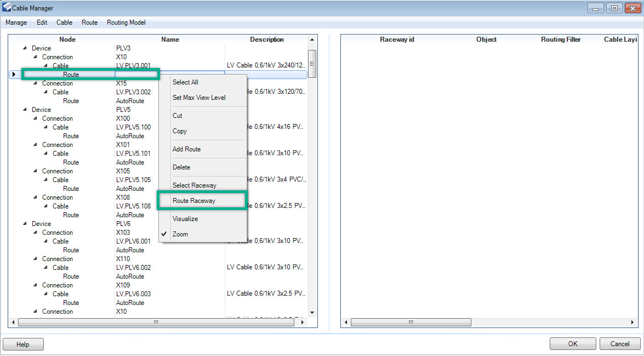Collapse the PLV5 Device tree node
The width and height of the screenshot is (644, 356).
coord(24,110)
